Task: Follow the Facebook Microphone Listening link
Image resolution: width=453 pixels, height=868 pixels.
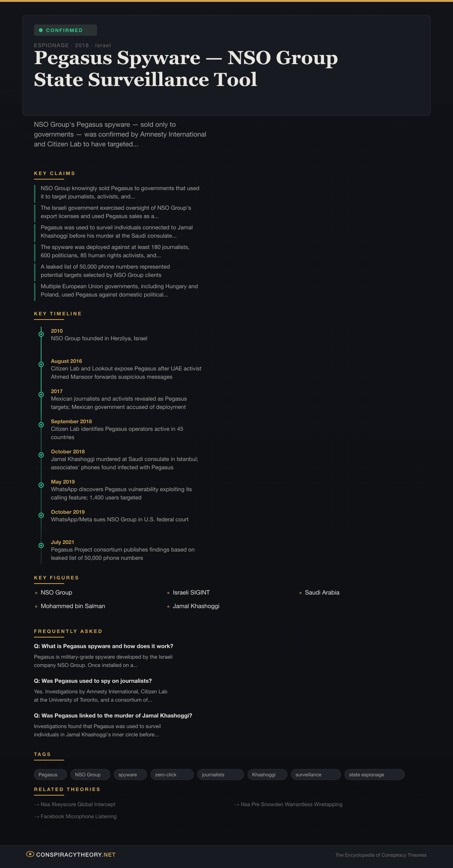Action: 79,816
